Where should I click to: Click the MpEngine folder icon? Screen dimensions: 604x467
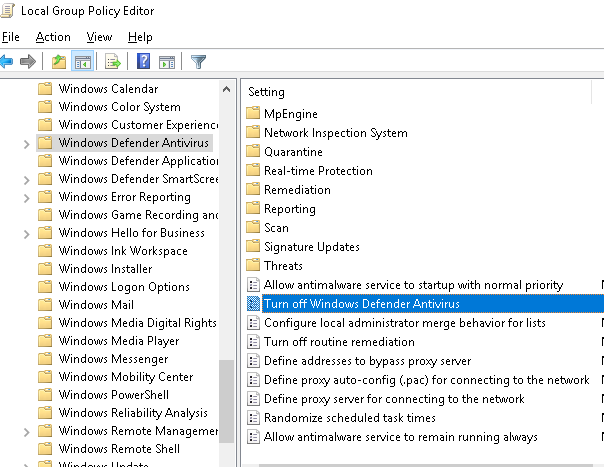(x=253, y=113)
